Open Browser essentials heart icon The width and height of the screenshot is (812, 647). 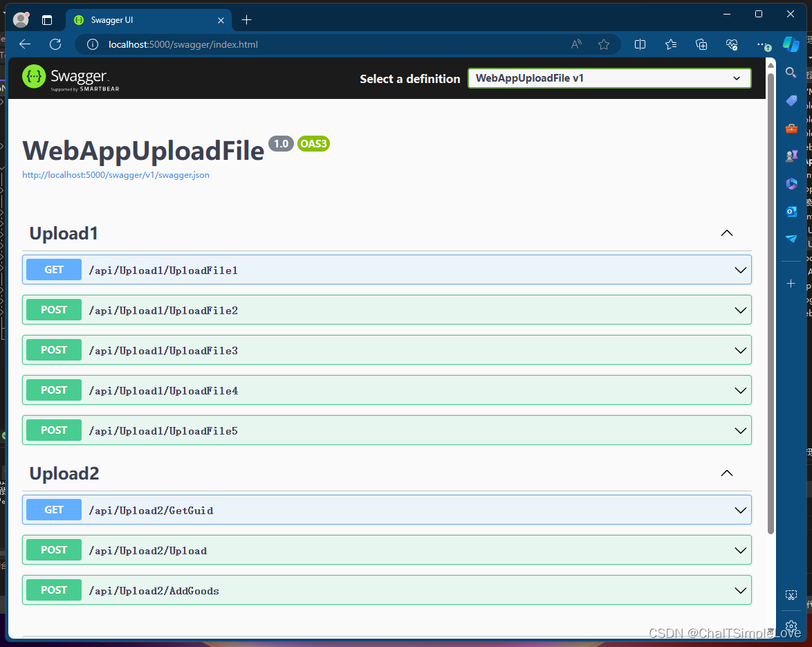click(732, 44)
